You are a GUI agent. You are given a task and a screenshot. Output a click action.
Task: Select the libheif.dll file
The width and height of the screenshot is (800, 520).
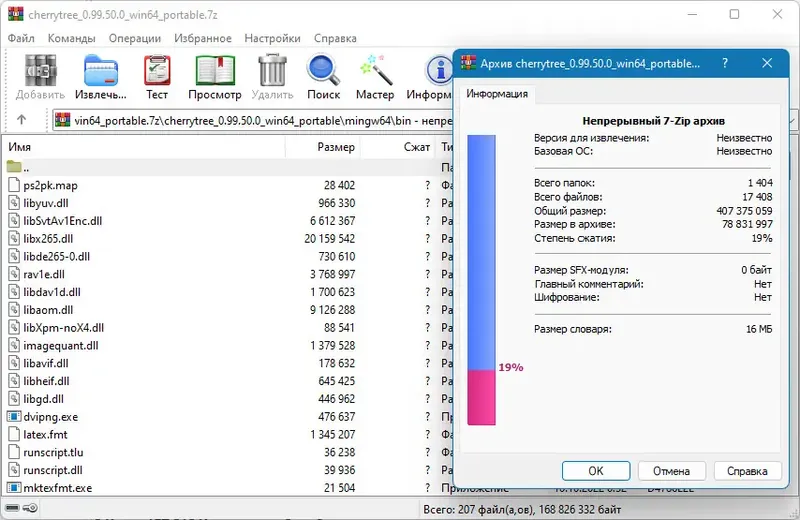click(46, 381)
